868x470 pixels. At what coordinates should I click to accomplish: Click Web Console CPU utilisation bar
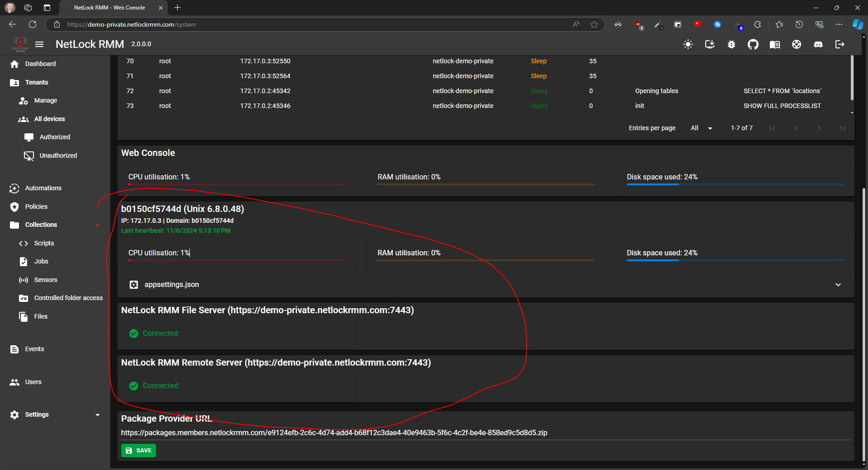pyautogui.click(x=236, y=184)
